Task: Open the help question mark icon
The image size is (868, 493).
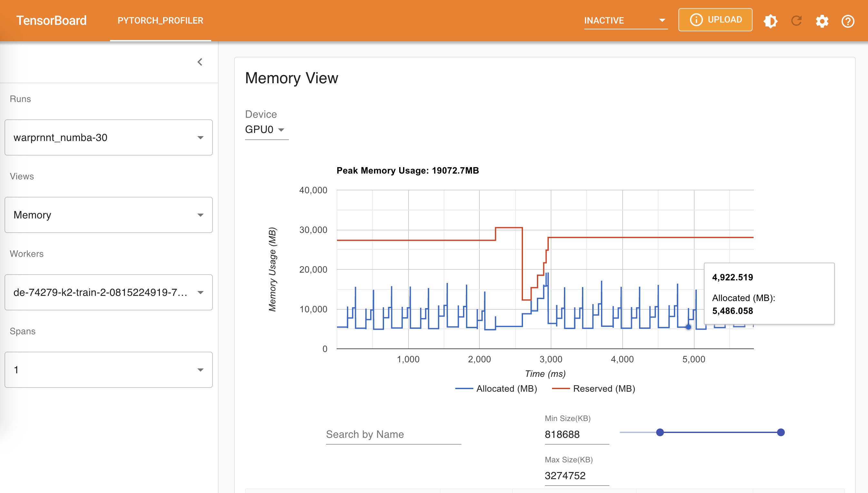Action: (x=848, y=21)
